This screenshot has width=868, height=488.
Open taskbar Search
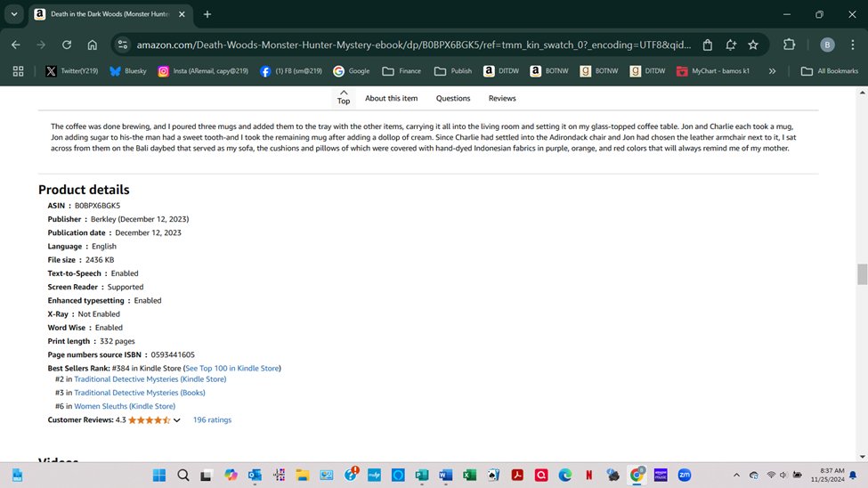click(x=183, y=476)
